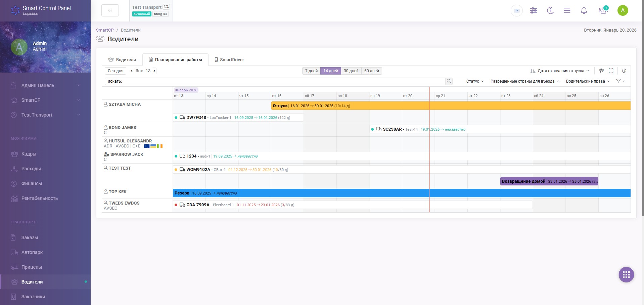Select the Планирование работы tab
This screenshot has height=305, width=644.
pyautogui.click(x=175, y=59)
